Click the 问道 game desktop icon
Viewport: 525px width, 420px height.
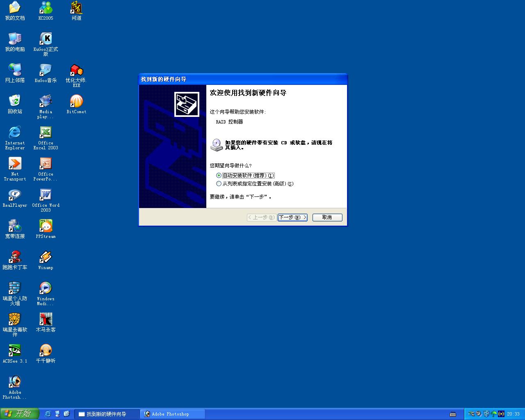click(77, 11)
